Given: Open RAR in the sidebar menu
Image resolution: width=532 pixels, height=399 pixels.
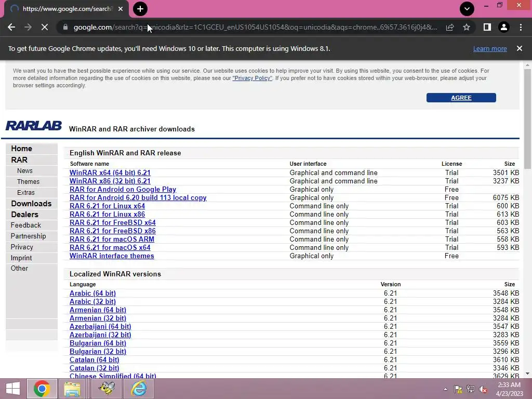Looking at the screenshot, I should (19, 160).
